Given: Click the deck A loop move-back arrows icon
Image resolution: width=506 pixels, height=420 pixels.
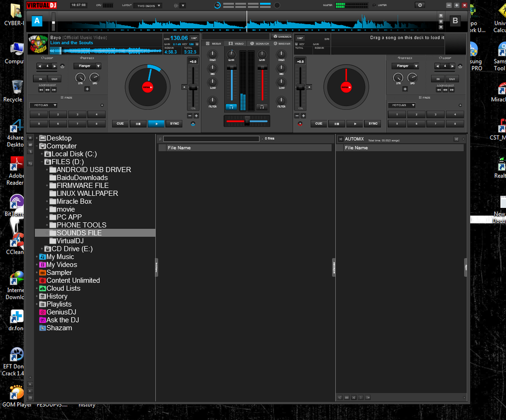Looking at the screenshot, I should coord(41,90).
